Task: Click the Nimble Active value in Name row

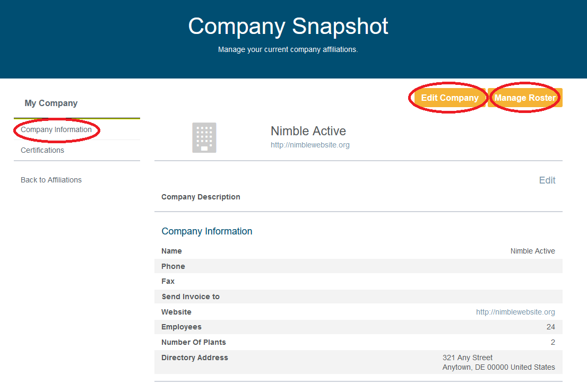Action: 533,251
